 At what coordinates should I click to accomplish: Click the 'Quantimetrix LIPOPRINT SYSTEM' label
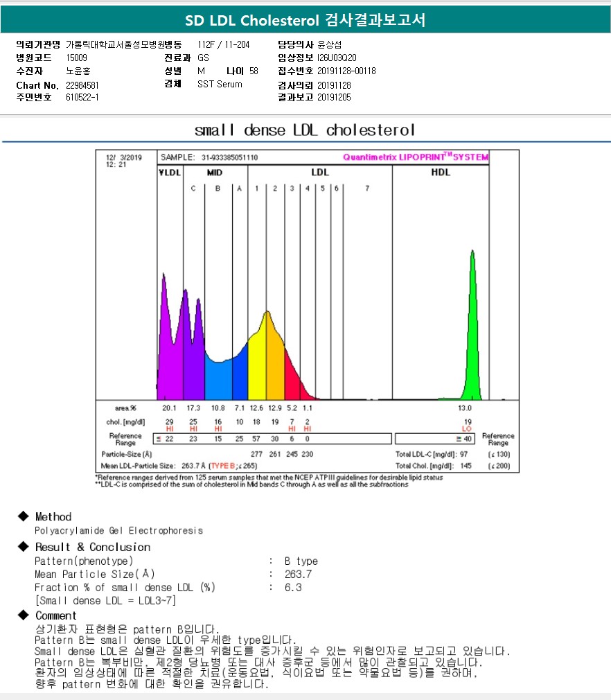pos(416,157)
